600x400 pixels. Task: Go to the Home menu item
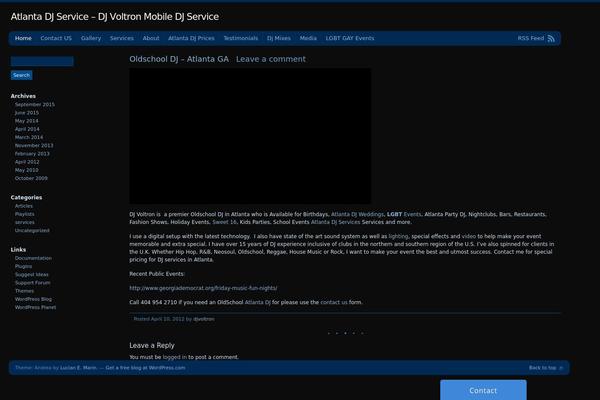click(x=23, y=38)
